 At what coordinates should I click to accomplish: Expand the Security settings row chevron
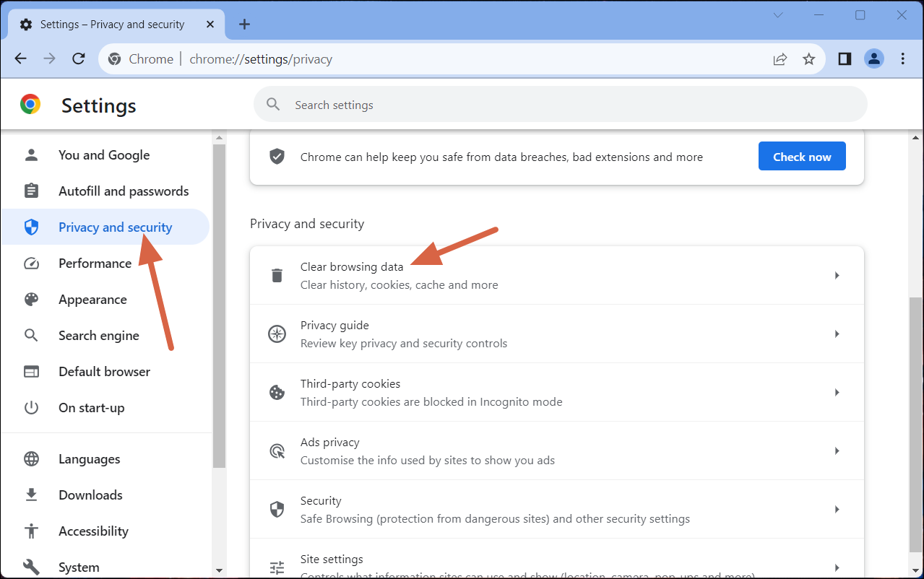pos(837,509)
